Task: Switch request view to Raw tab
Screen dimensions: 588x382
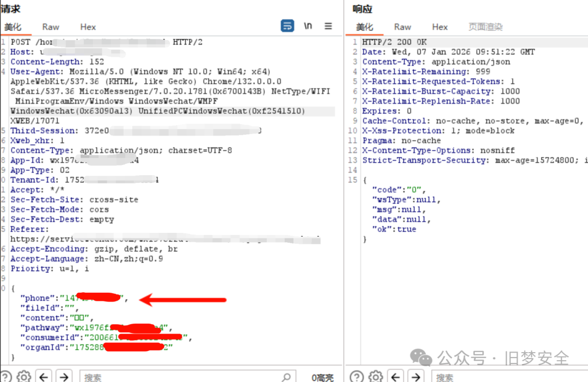Action: point(51,27)
